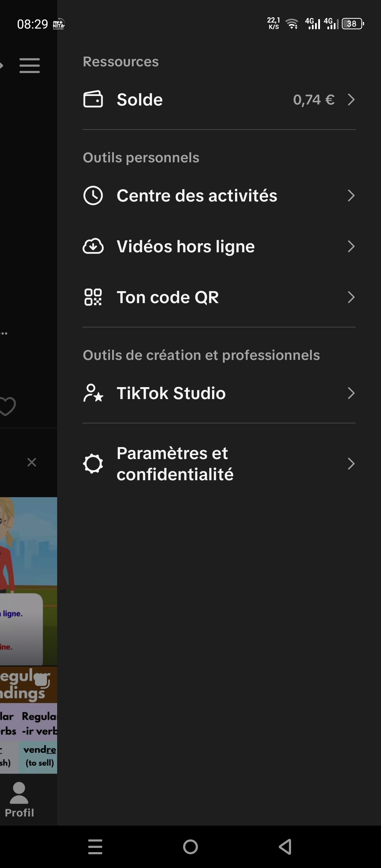381x868 pixels.
Task: Tap the heart icon on the dimmed profile
Action: (x=7, y=406)
